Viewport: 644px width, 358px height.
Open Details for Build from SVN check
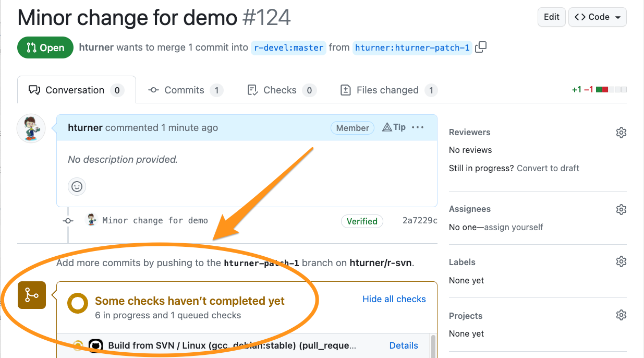404,345
